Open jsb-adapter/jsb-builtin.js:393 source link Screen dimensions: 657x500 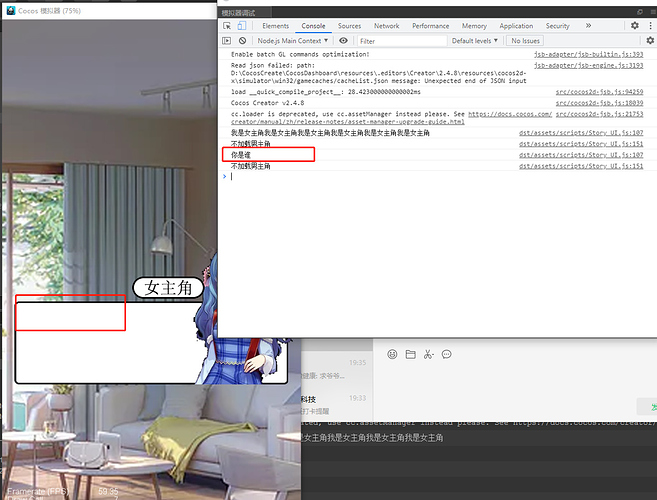click(x=588, y=54)
